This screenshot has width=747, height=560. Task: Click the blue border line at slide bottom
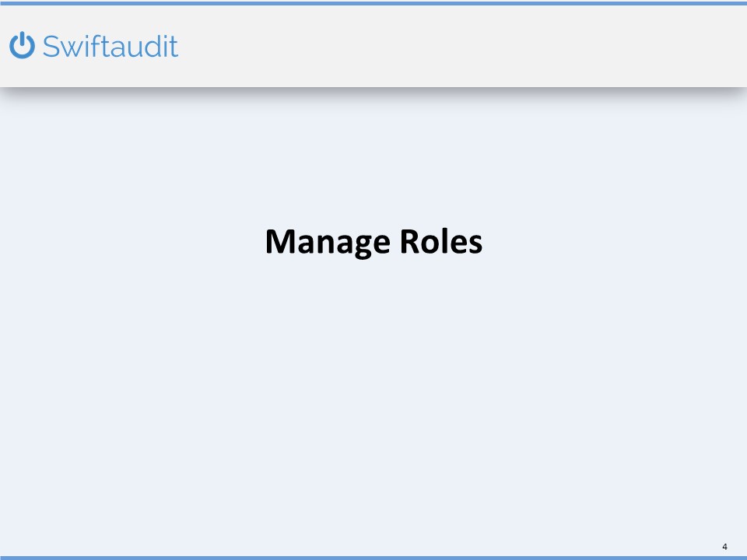coord(373,557)
